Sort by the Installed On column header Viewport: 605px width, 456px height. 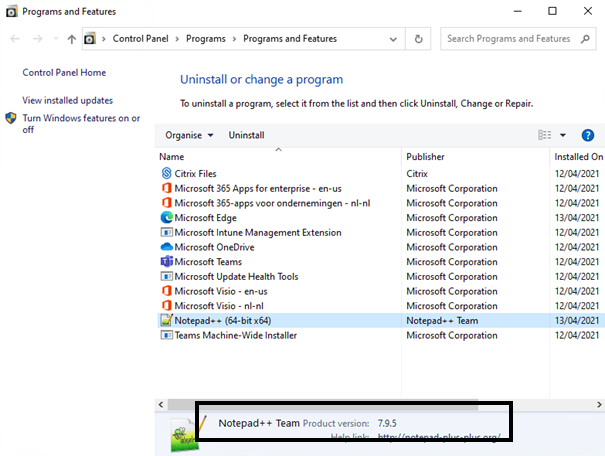click(578, 157)
